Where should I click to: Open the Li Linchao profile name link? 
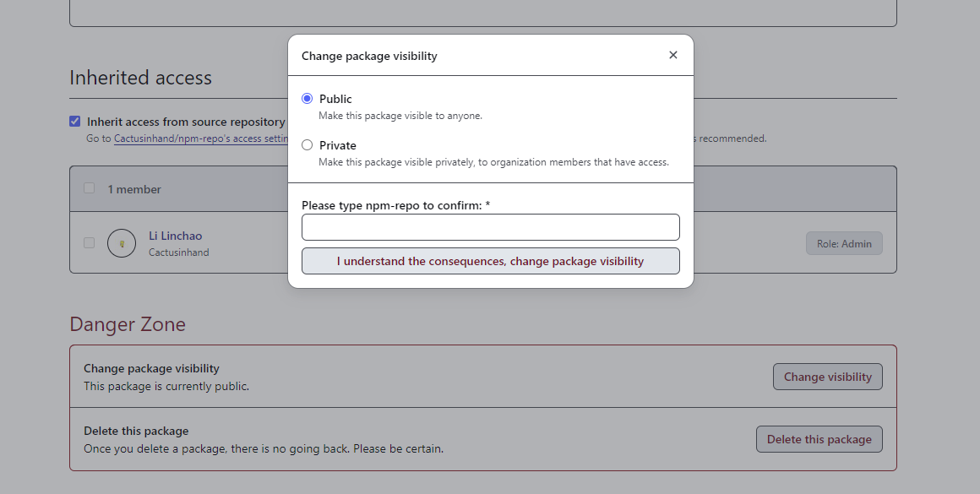pyautogui.click(x=175, y=236)
